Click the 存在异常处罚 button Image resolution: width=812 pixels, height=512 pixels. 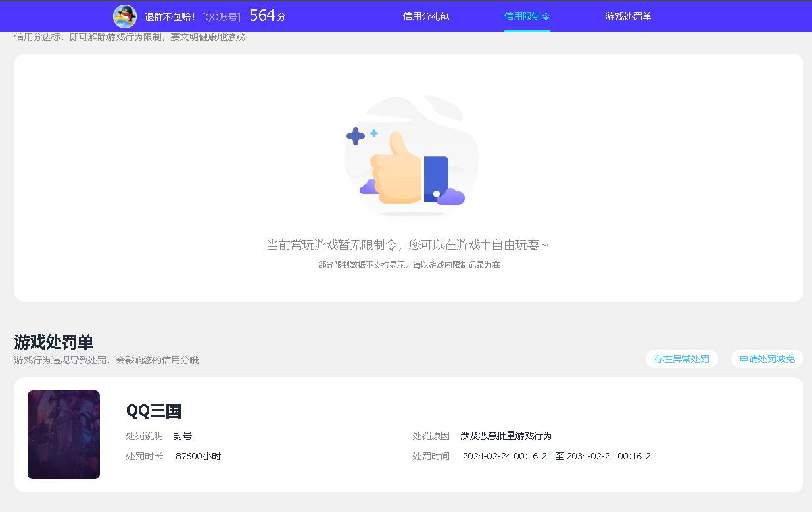(681, 359)
